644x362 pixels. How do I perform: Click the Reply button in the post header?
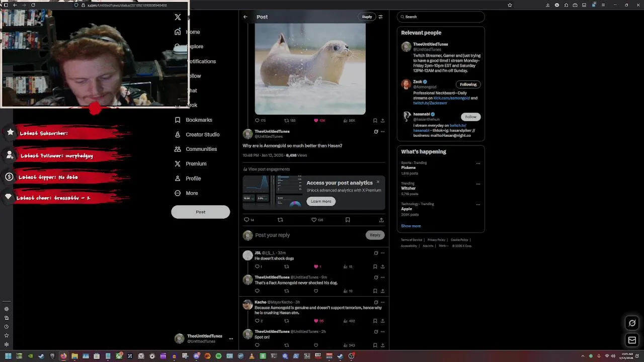(x=367, y=17)
